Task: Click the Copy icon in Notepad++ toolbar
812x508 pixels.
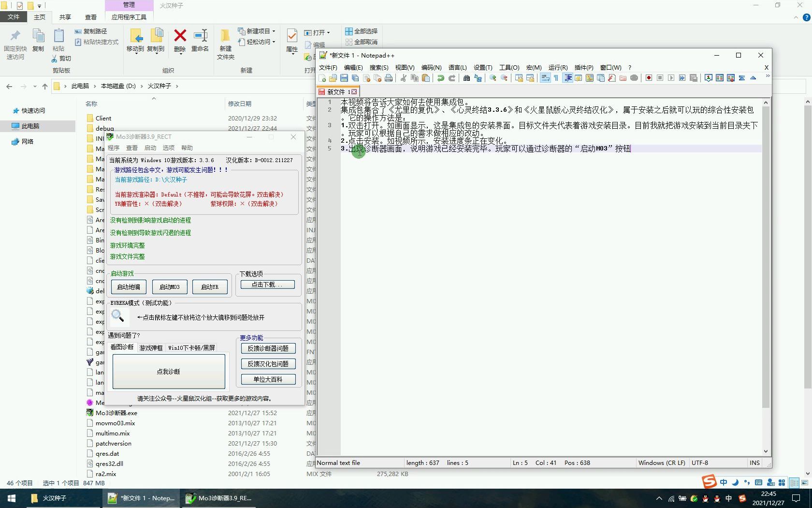Action: (x=414, y=78)
